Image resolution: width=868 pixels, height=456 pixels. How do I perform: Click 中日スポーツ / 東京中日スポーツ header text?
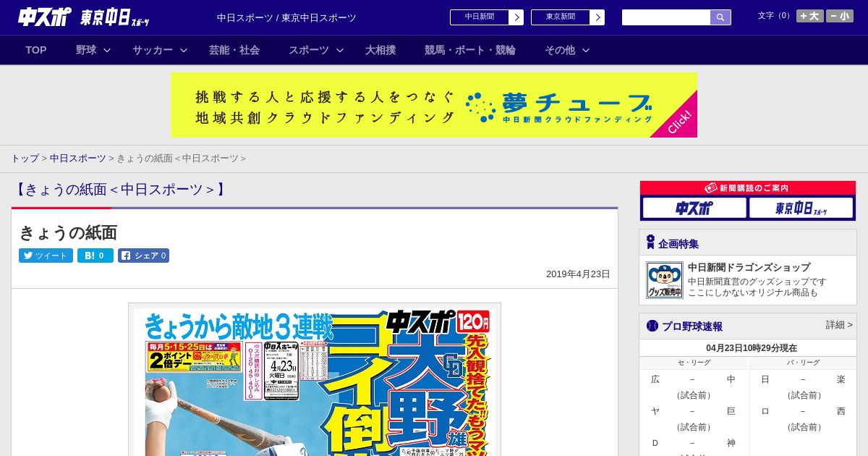pos(286,17)
